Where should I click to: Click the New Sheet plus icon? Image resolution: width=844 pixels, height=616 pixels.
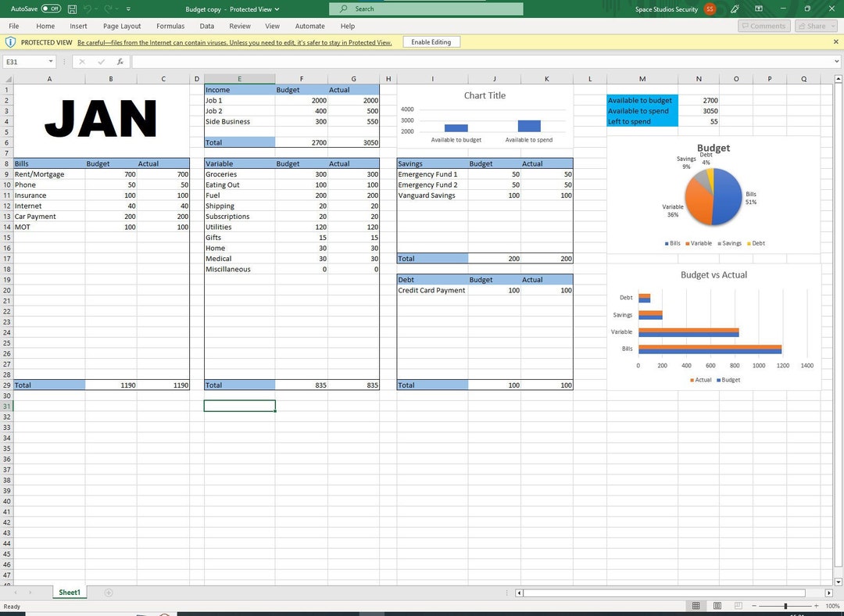(108, 593)
